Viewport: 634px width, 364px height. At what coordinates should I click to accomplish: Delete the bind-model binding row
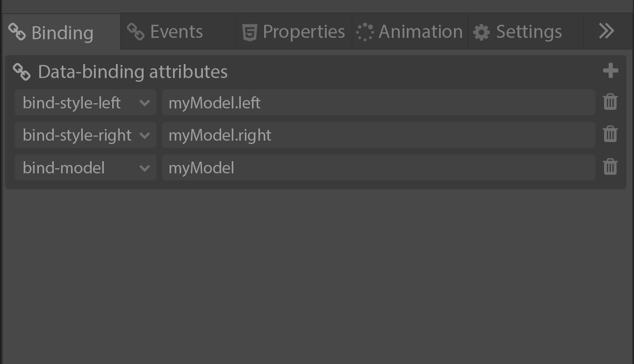[610, 167]
